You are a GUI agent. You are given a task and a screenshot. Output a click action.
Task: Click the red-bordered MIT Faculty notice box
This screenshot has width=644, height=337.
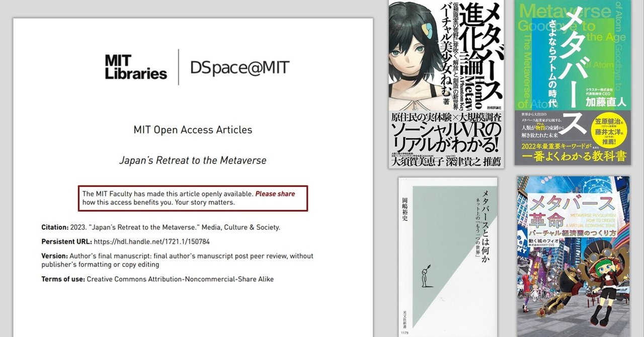[193, 198]
